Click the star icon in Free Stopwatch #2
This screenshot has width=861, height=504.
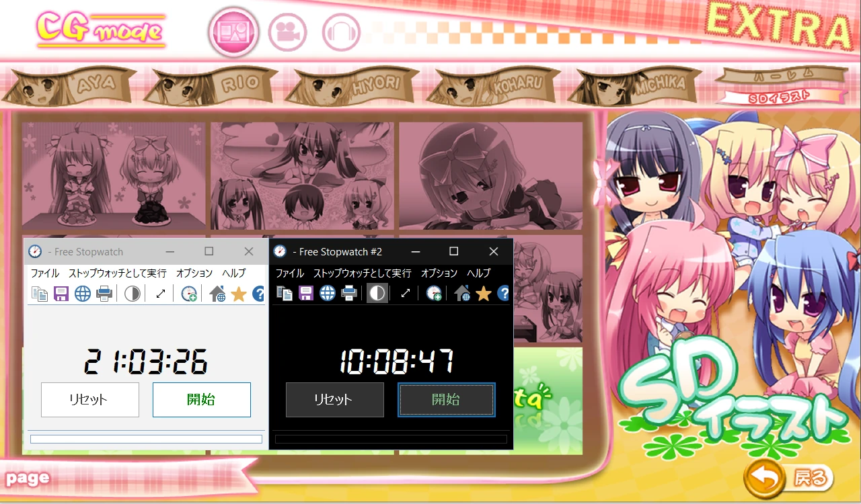pos(484,293)
